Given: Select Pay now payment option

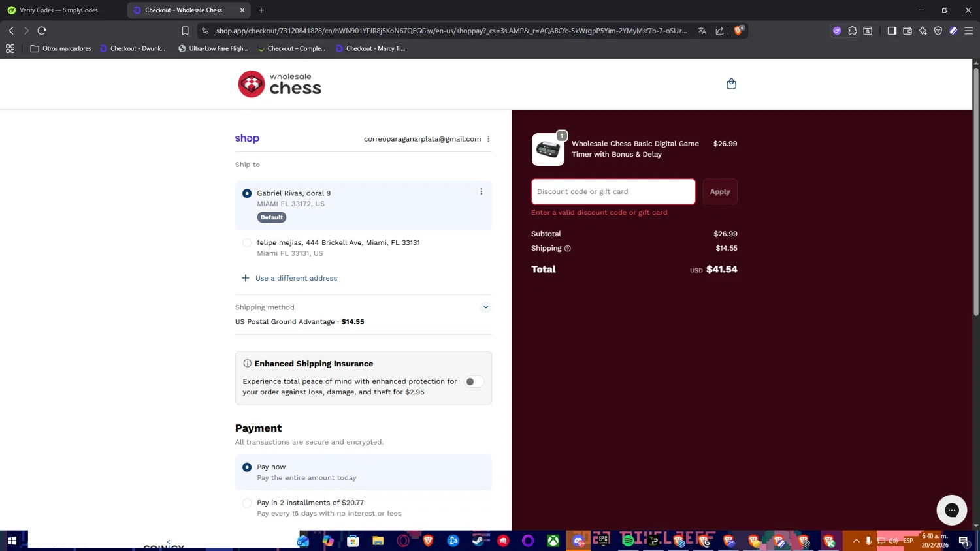Looking at the screenshot, I should point(247,467).
